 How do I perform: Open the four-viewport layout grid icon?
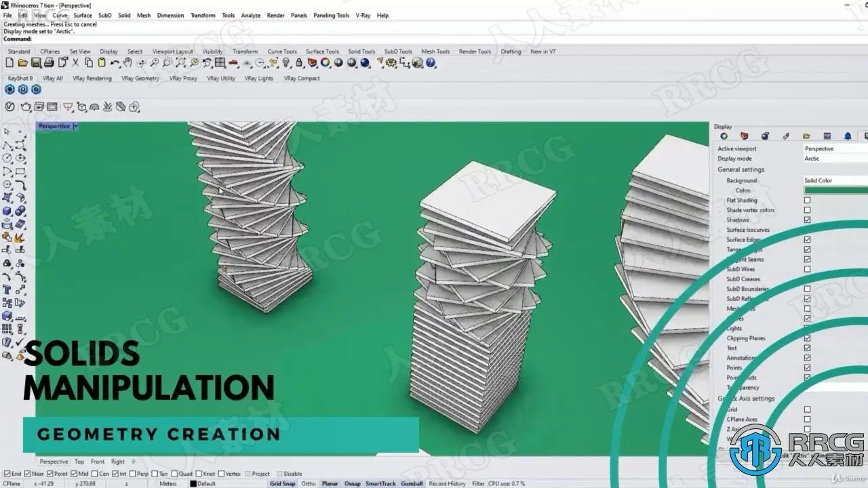tap(220, 63)
